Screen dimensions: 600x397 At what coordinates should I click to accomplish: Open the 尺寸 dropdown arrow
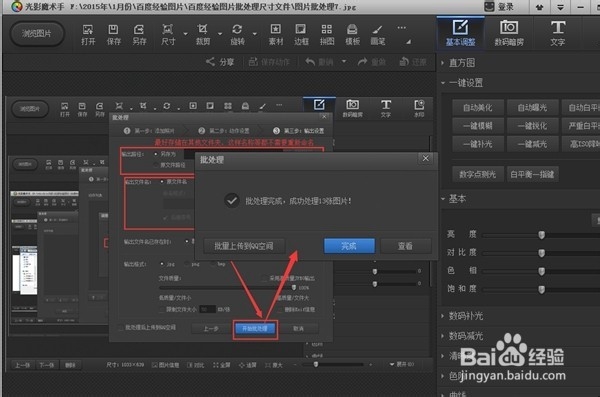pos(186,34)
